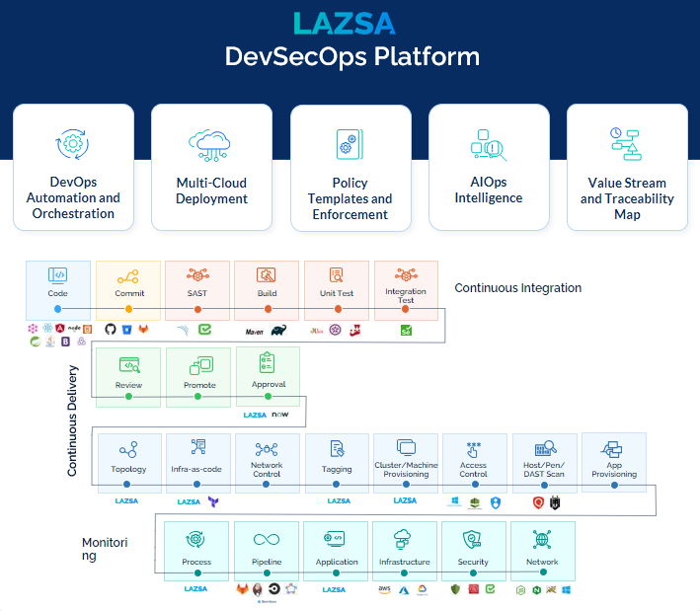Select the Policy Templates and Enforcement card
The width and height of the screenshot is (700, 611).
coord(350,168)
